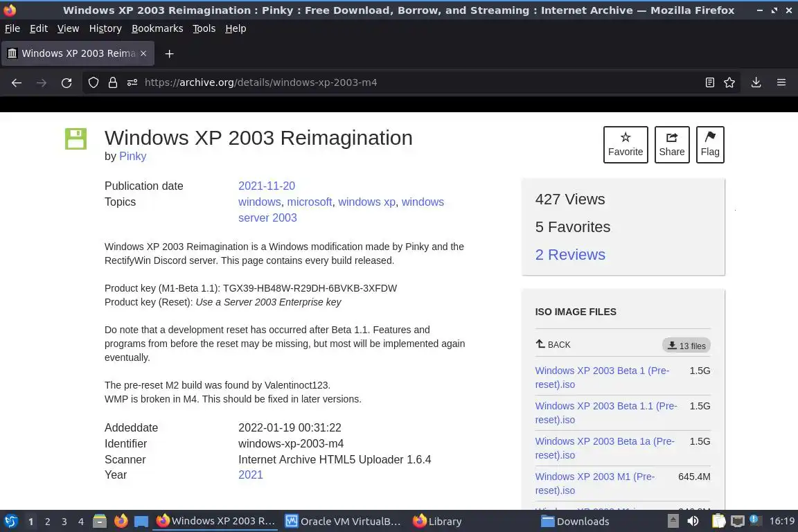
Task: Click the '5 Favorites' statistic
Action: (573, 227)
